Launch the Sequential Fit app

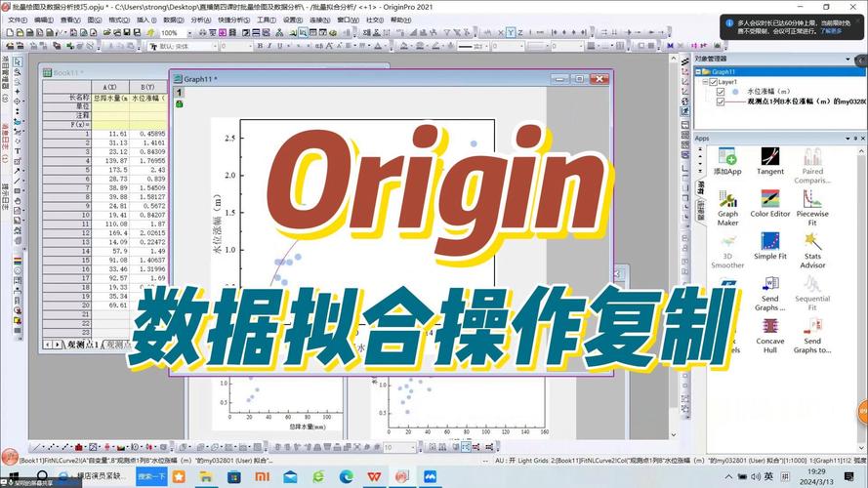tap(812, 293)
